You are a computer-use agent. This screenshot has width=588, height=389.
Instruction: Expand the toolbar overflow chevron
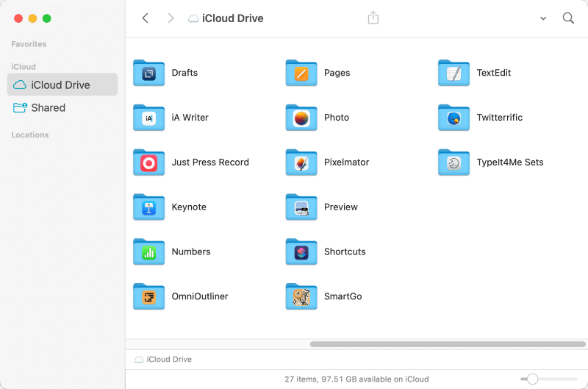point(543,18)
